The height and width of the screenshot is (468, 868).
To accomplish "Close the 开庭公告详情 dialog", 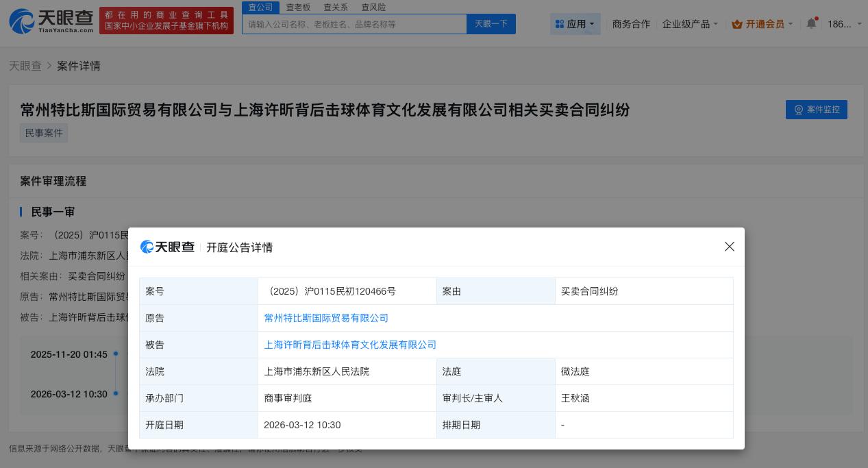I will [x=730, y=247].
